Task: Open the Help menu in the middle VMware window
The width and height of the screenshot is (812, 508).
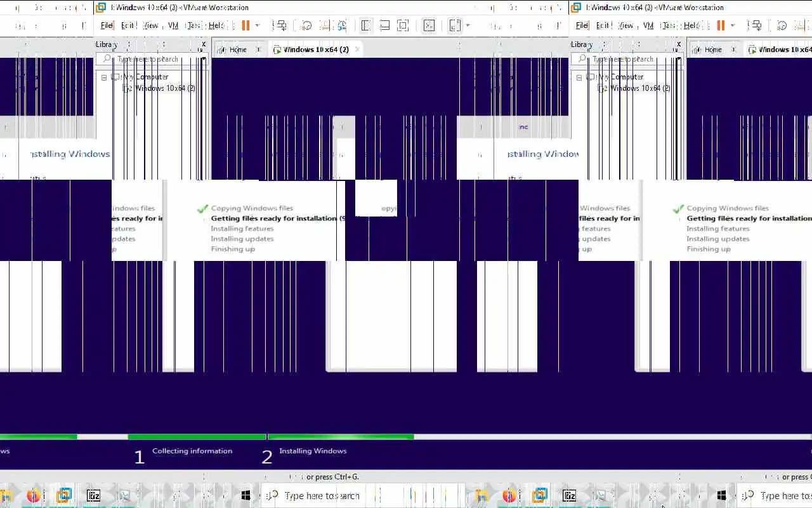Action: [x=216, y=25]
